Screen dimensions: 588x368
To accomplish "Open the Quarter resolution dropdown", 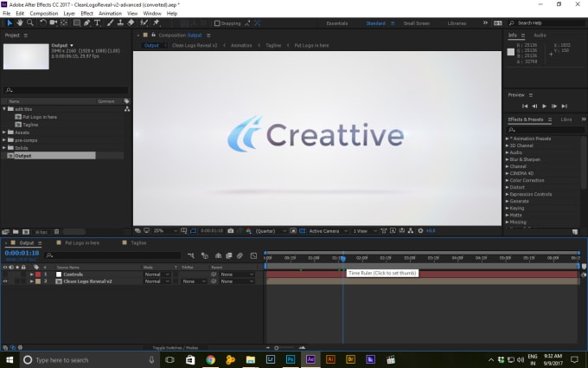I will [271, 231].
